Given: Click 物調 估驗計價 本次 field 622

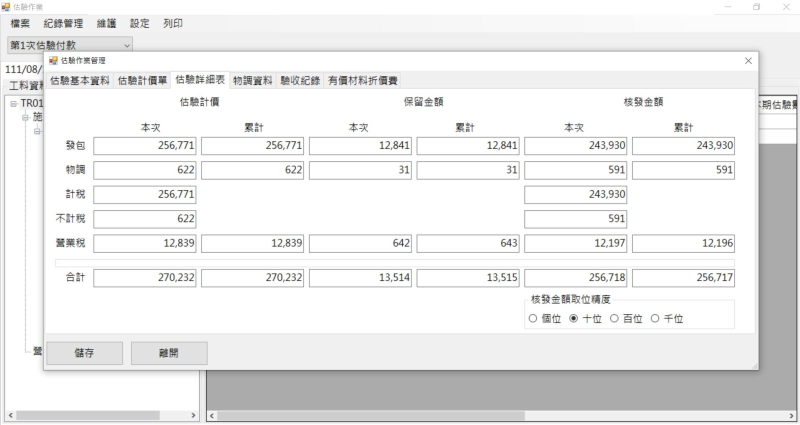Looking at the screenshot, I should click(145, 170).
